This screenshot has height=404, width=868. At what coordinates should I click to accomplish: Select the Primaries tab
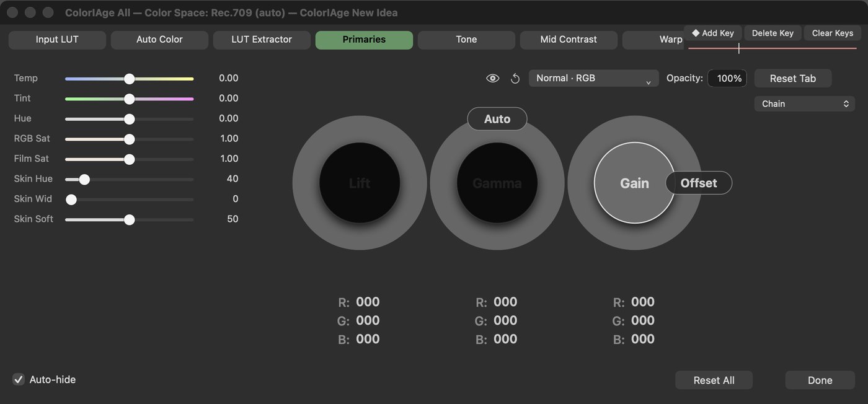(x=364, y=40)
